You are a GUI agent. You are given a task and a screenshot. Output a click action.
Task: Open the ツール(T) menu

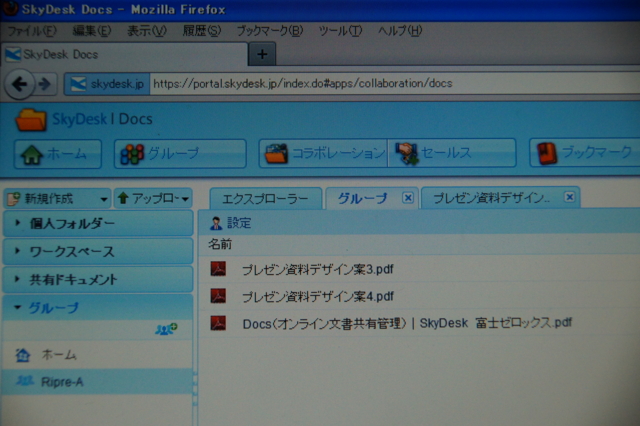point(340,31)
